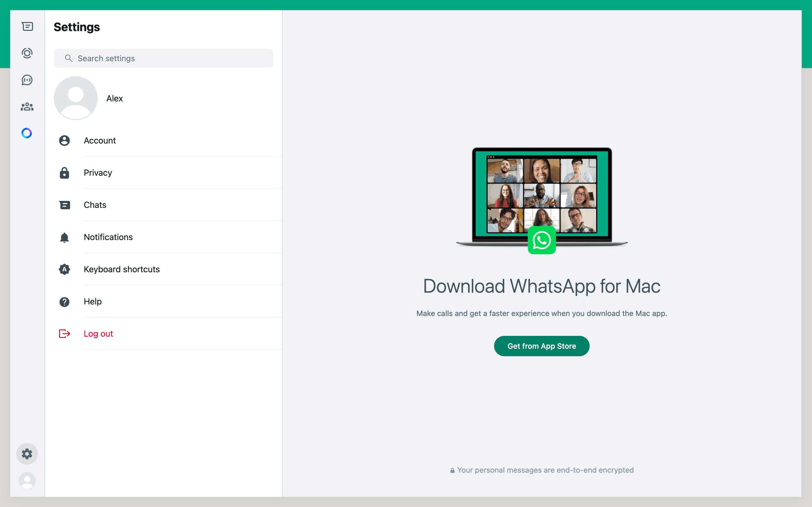Open the Help section
This screenshot has width=812, height=507.
(x=93, y=302)
